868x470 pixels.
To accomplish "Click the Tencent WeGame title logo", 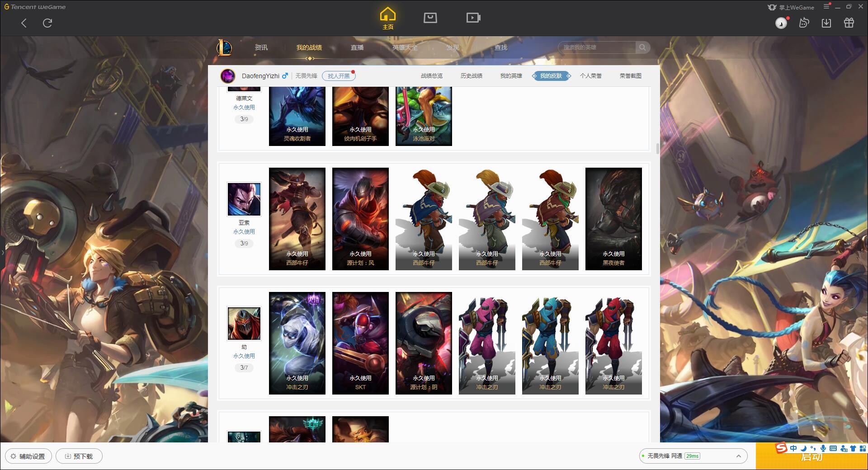I will point(35,7).
